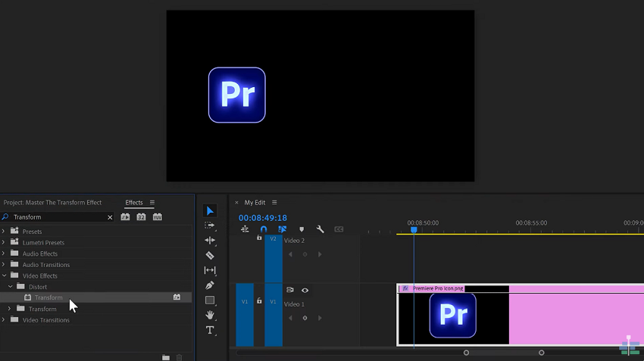The width and height of the screenshot is (644, 361).
Task: Create a new custom bin
Action: point(166,358)
